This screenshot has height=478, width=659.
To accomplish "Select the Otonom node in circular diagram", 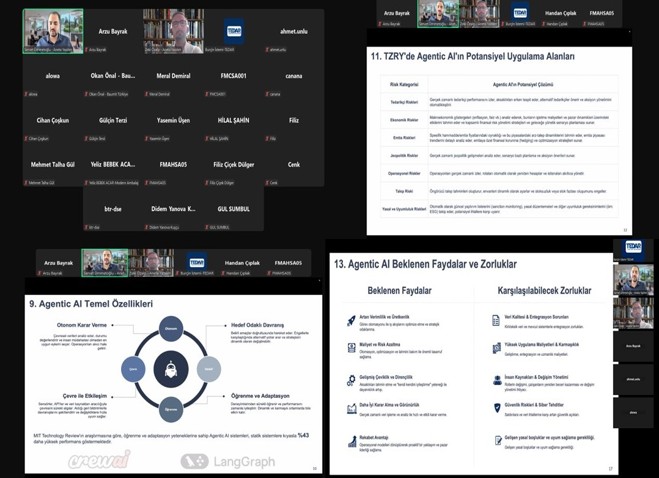I will pos(171,328).
